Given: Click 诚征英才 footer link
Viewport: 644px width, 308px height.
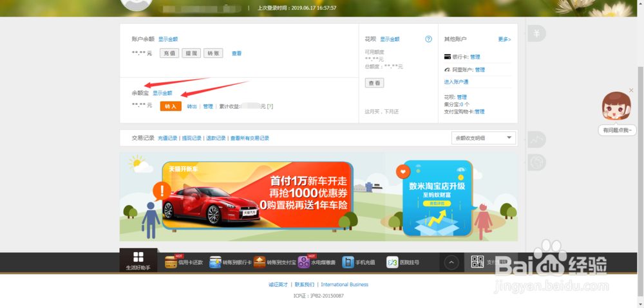Looking at the screenshot, I should 278,285.
